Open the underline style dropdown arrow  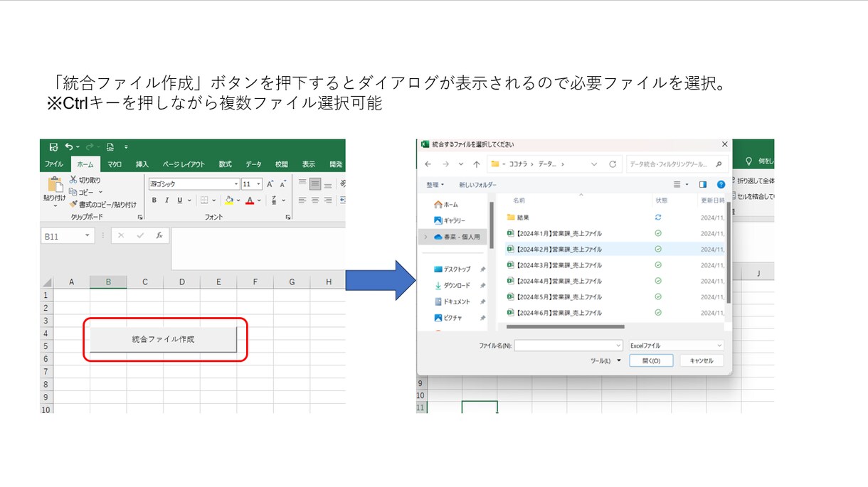coord(189,200)
